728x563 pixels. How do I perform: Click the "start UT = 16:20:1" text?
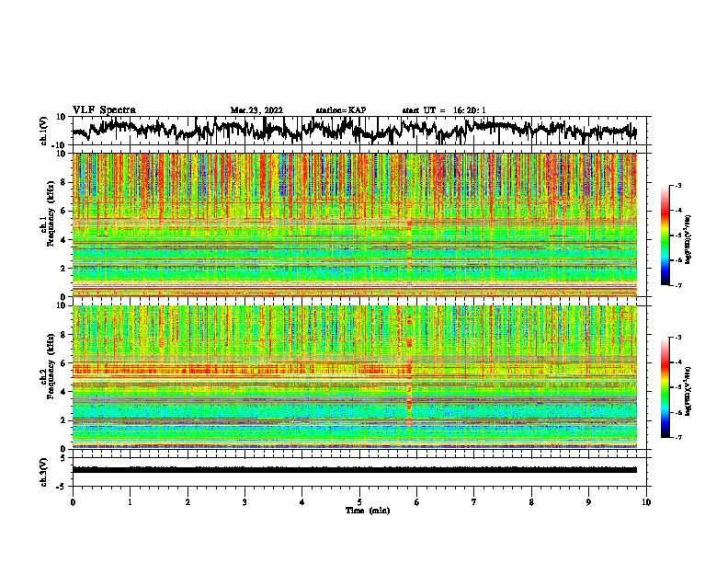click(444, 110)
